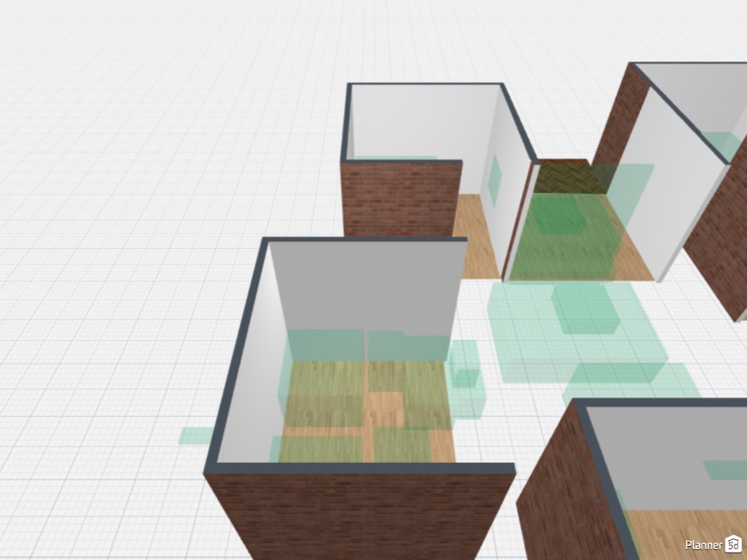Click the wooden floor in the bottom-right room

pos(656,531)
